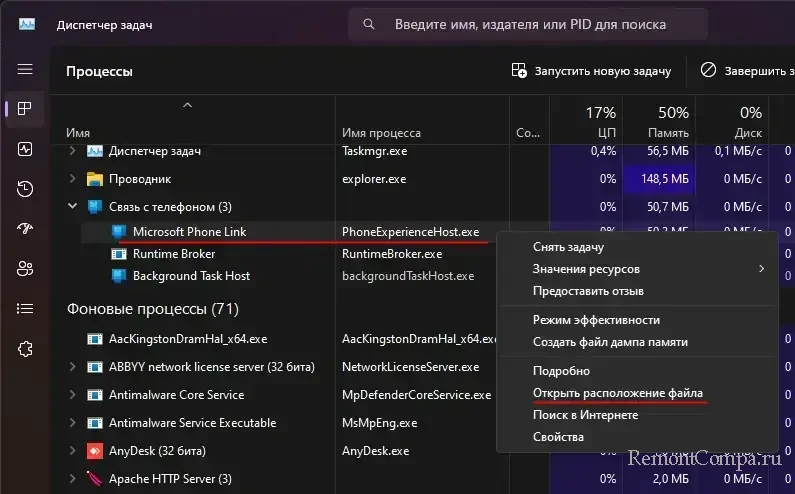The height and width of the screenshot is (494, 795).
Task: Open Startup apps icon in sidebar
Action: (x=25, y=229)
